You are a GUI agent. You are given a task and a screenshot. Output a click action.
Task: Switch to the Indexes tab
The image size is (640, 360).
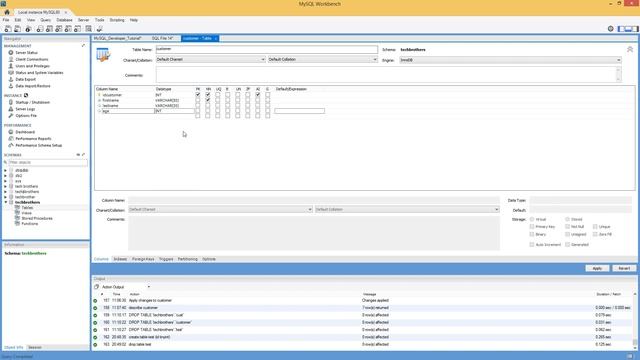(120, 259)
